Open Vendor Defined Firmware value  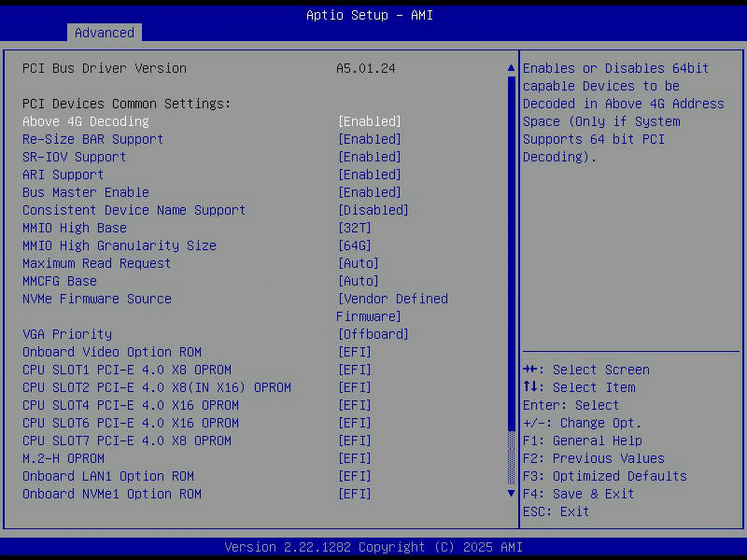pos(392,308)
